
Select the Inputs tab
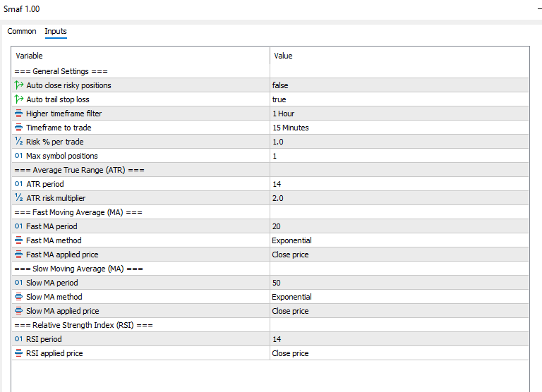click(x=56, y=31)
